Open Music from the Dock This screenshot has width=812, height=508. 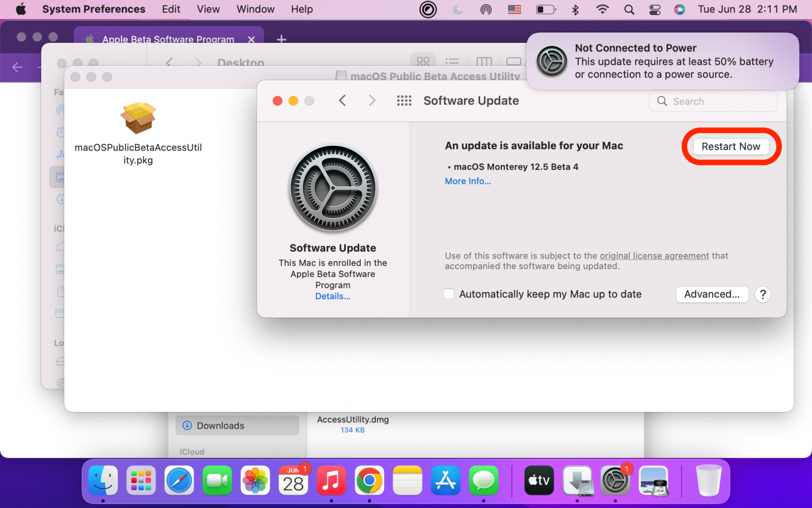coord(331,480)
